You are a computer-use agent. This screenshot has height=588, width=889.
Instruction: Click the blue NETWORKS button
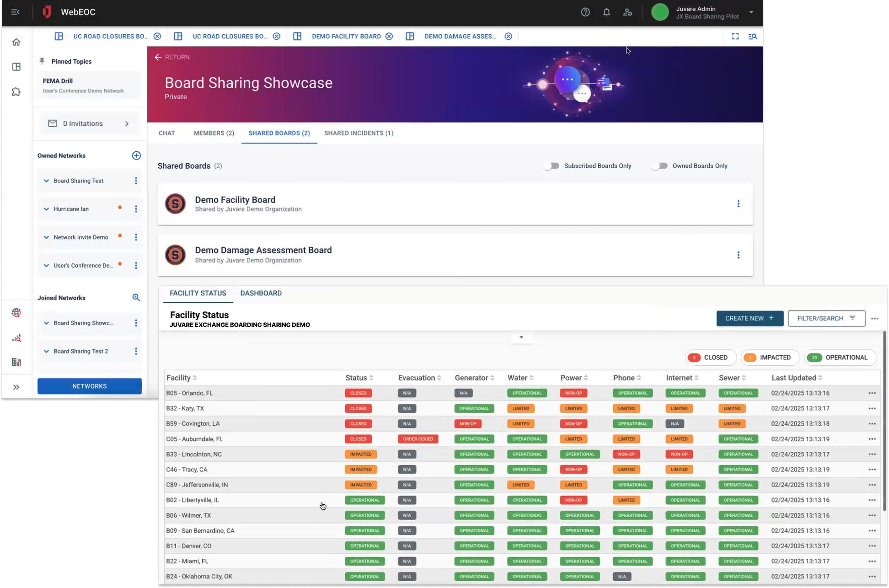pos(90,386)
